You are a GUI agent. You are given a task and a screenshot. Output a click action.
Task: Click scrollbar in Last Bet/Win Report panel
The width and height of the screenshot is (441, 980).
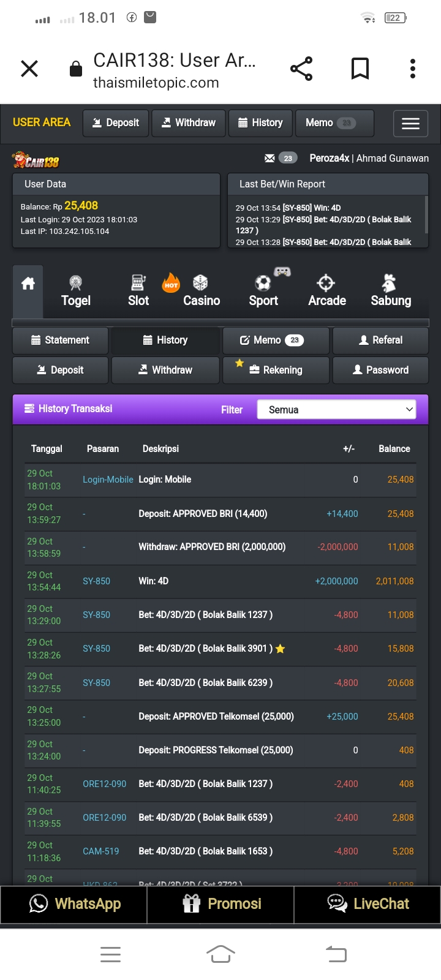(426, 214)
